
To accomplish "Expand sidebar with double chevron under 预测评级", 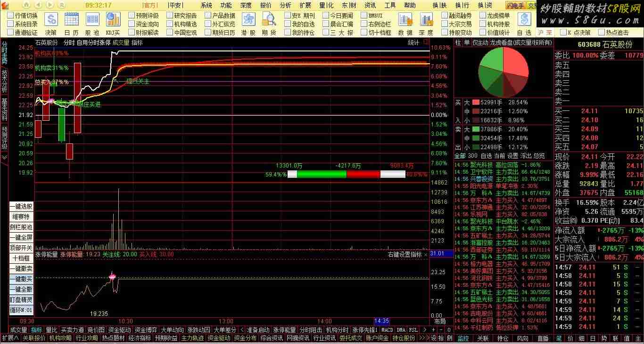I will (x=4, y=157).
